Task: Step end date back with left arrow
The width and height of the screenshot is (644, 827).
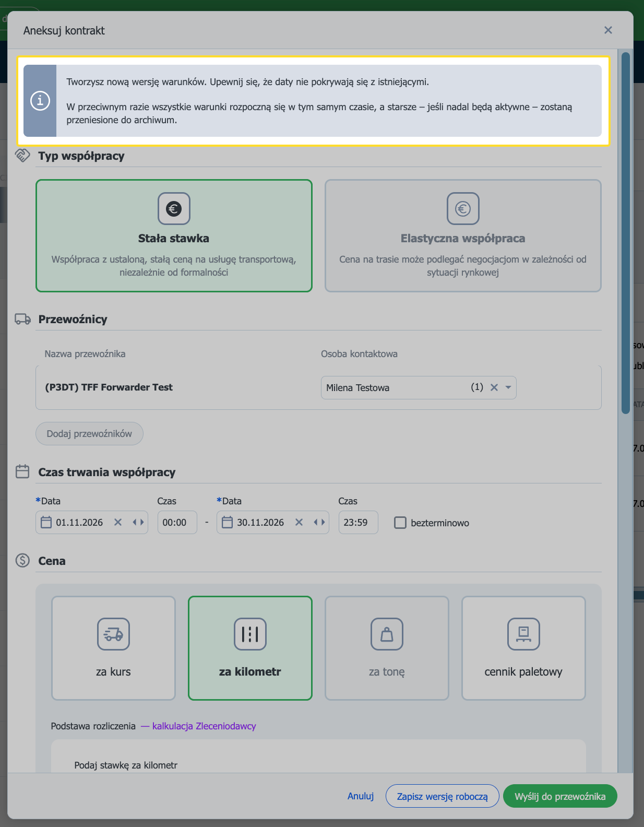Action: click(x=316, y=522)
